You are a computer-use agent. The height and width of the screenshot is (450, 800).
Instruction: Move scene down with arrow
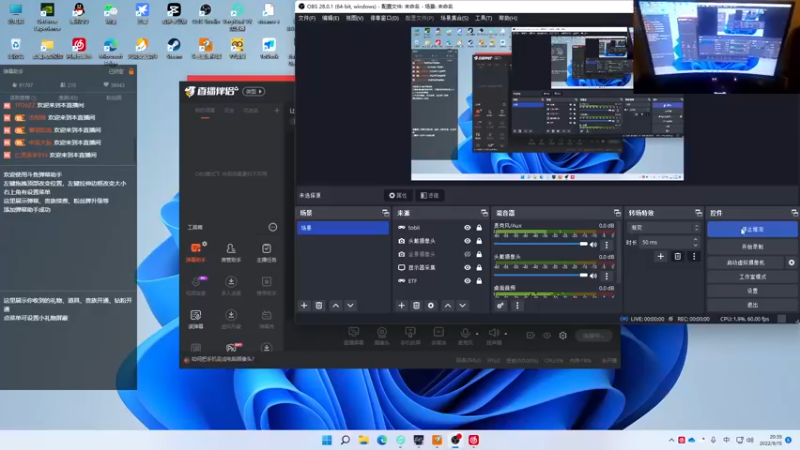coord(351,306)
